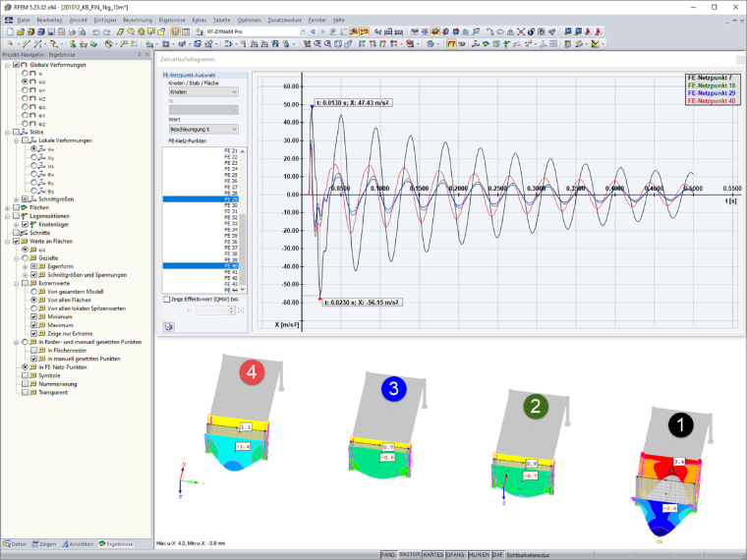
Task: Toggle DXF in the status bar
Action: coord(498,555)
